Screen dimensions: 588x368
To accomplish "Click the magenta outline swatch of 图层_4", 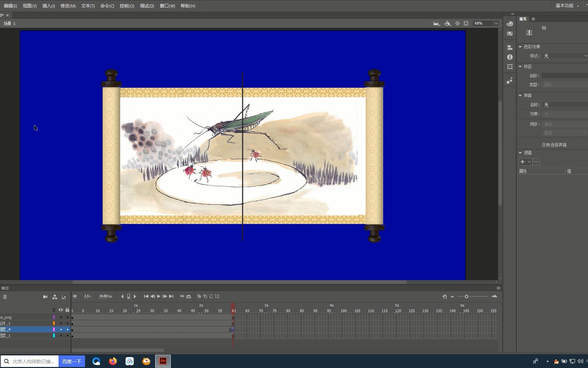I will (x=54, y=329).
